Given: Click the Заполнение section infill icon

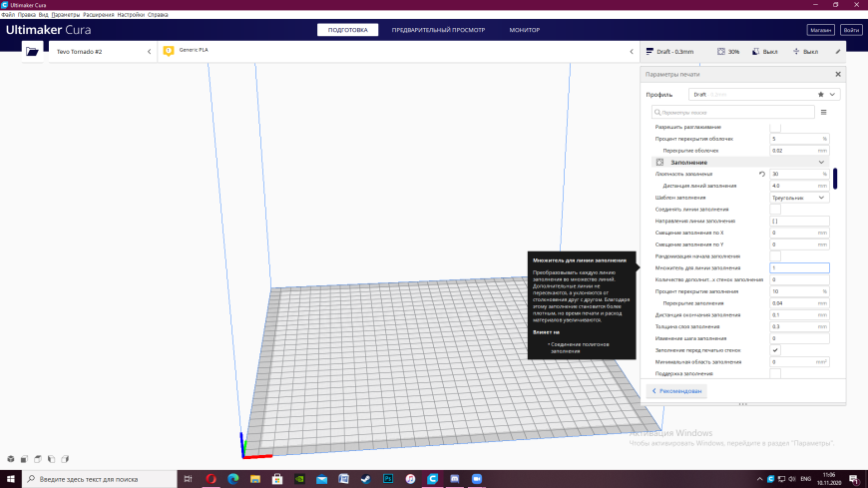Looking at the screenshot, I should click(x=659, y=163).
